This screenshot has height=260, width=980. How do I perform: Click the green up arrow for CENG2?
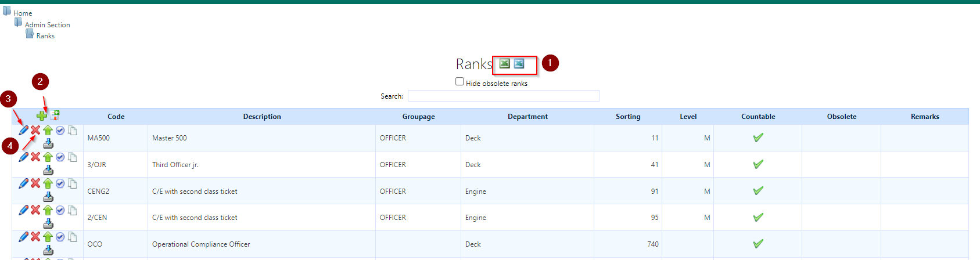(48, 183)
